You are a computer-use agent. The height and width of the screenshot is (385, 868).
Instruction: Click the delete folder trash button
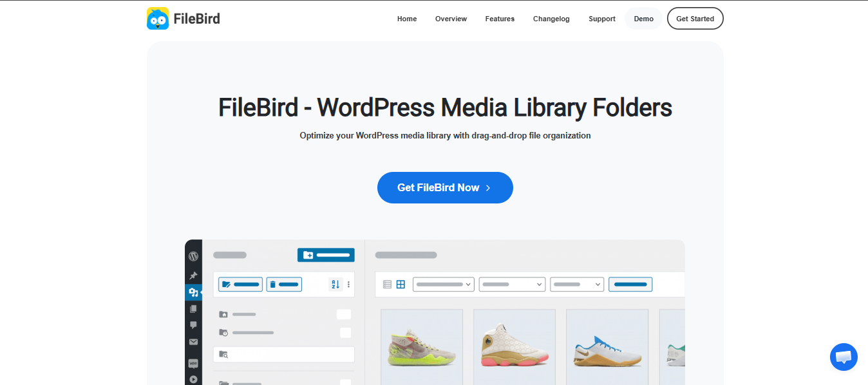[284, 284]
